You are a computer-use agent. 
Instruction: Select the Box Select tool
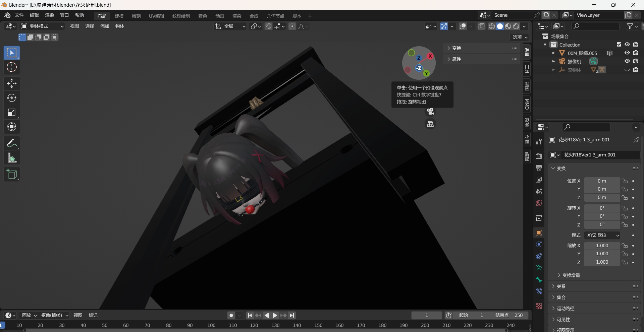(x=12, y=53)
